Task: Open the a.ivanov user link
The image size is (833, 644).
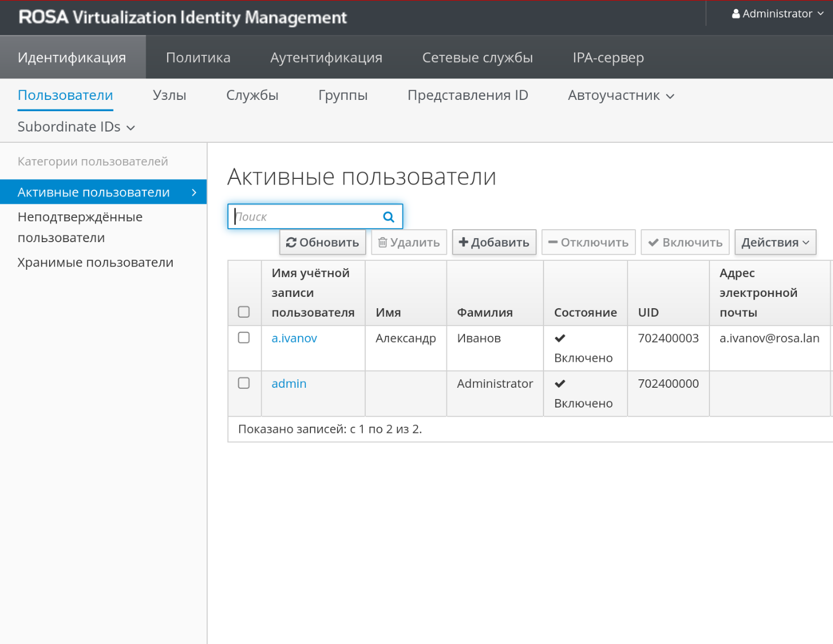Action: pos(294,338)
